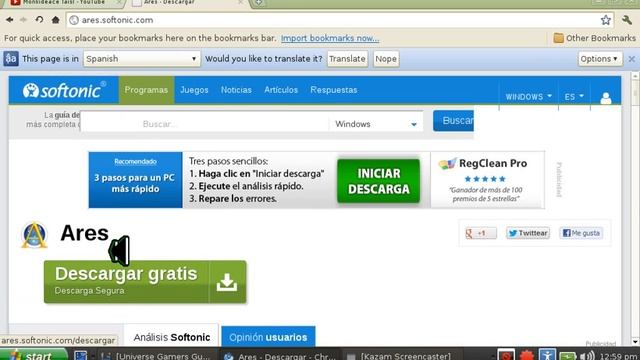
Task: Bookmark this page with the star icon
Action: pos(606,20)
